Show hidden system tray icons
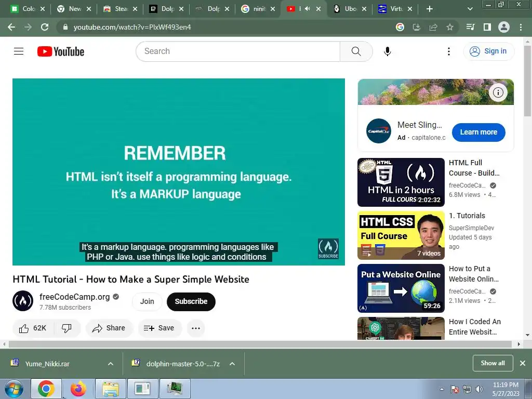 pyautogui.click(x=442, y=389)
